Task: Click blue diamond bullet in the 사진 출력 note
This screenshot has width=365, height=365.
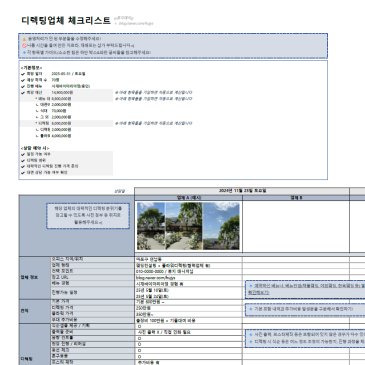Action: pyautogui.click(x=250, y=334)
